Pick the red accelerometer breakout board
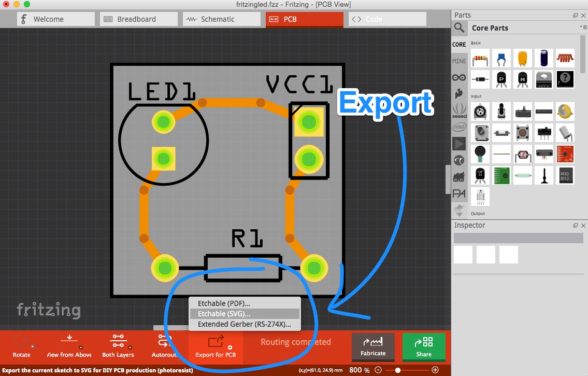This screenshot has height=376, width=588. (x=565, y=154)
